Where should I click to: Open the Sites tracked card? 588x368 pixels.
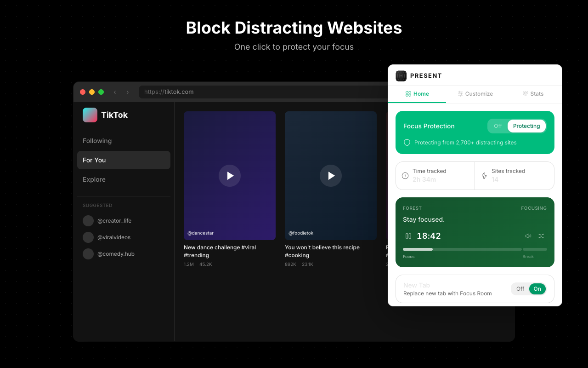tap(514, 176)
